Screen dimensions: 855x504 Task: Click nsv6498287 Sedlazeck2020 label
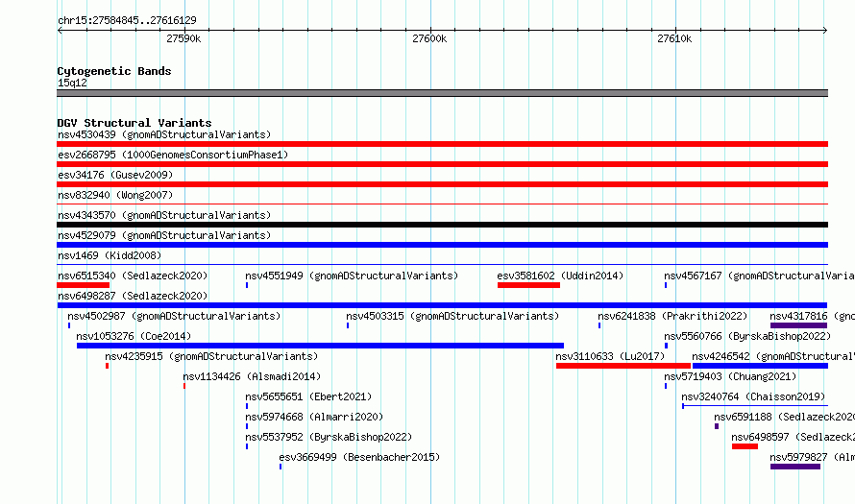click(133, 296)
